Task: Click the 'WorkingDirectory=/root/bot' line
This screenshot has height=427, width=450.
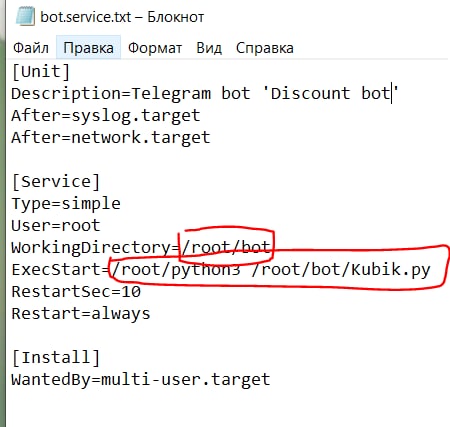Action: tap(141, 248)
